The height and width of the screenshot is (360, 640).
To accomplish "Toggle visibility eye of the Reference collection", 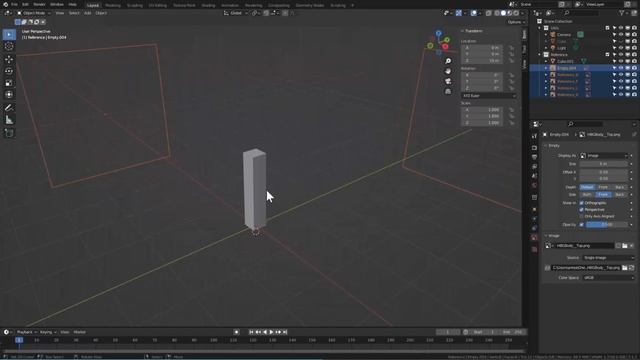I will pyautogui.click(x=621, y=55).
